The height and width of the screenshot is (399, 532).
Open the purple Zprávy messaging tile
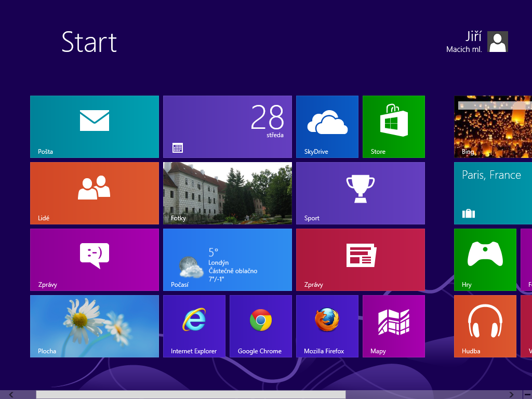click(95, 260)
